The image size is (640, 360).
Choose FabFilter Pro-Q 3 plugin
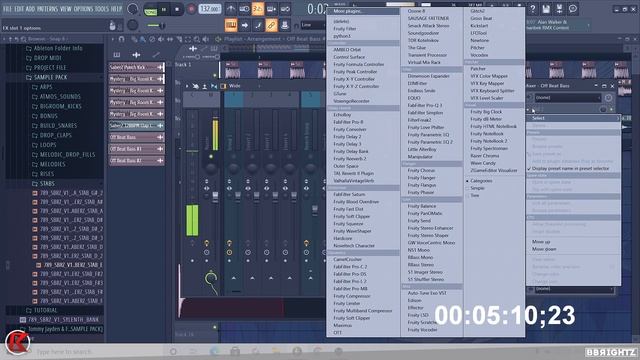(x=425, y=105)
